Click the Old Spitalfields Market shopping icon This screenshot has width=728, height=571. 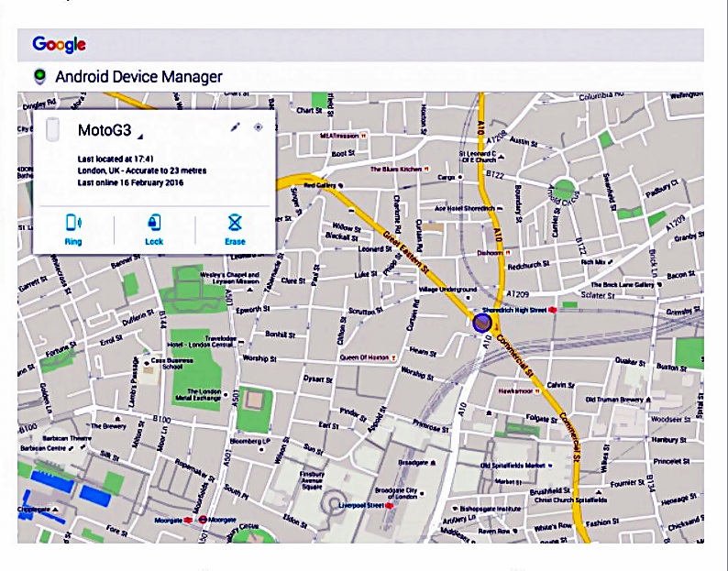point(551,466)
